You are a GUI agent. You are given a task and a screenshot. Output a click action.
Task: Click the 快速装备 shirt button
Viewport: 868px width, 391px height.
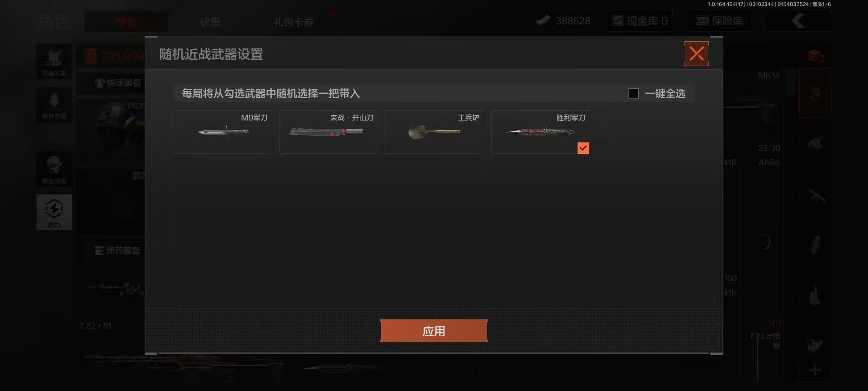pyautogui.click(x=118, y=83)
